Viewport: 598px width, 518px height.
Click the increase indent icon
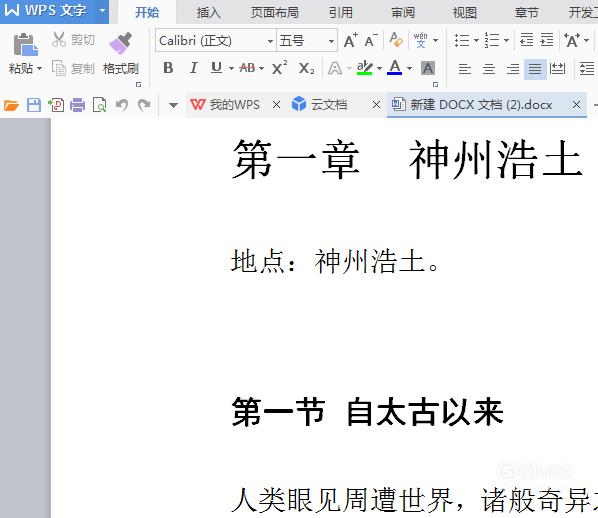[547, 40]
